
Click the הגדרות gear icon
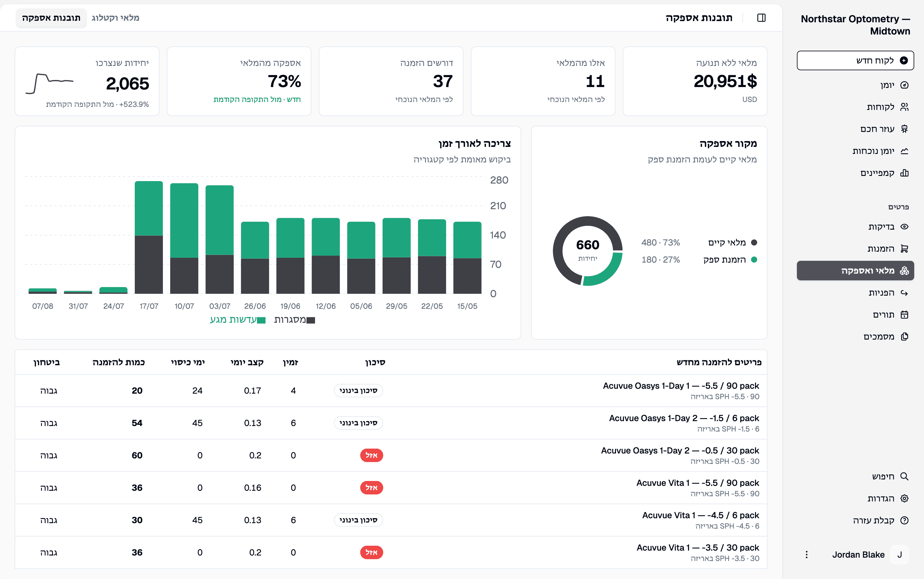pos(904,498)
